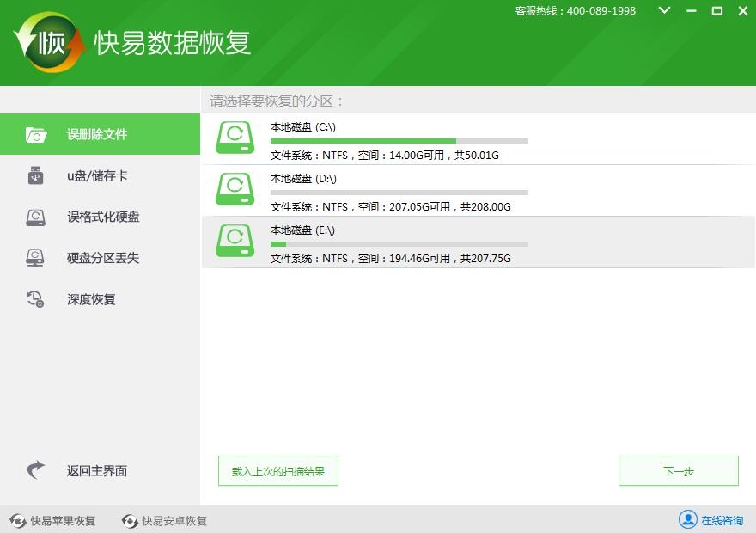Click 载入上次的扫描结果 button
Image resolution: width=756 pixels, height=533 pixels.
click(x=277, y=470)
